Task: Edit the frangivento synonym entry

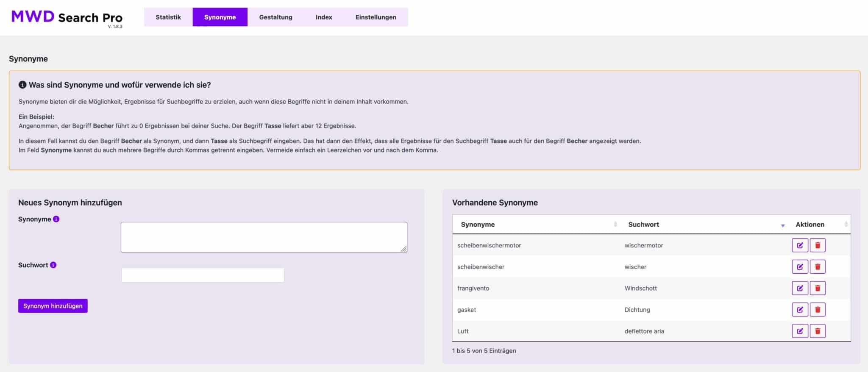Action: 800,288
